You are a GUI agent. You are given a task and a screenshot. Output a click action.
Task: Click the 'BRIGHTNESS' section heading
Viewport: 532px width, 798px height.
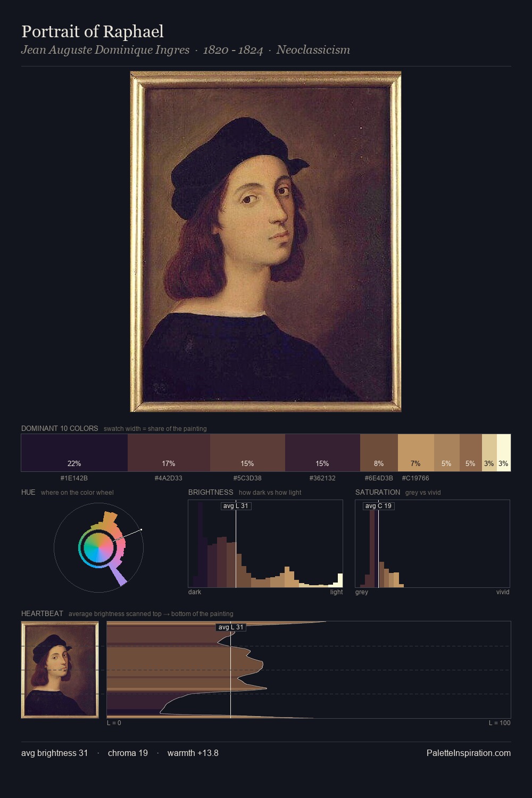(x=211, y=492)
